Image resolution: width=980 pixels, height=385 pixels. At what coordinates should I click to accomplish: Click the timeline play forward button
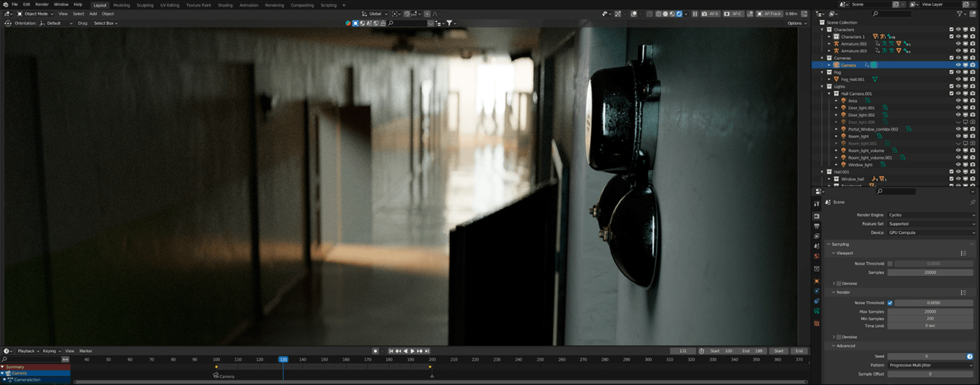click(412, 351)
